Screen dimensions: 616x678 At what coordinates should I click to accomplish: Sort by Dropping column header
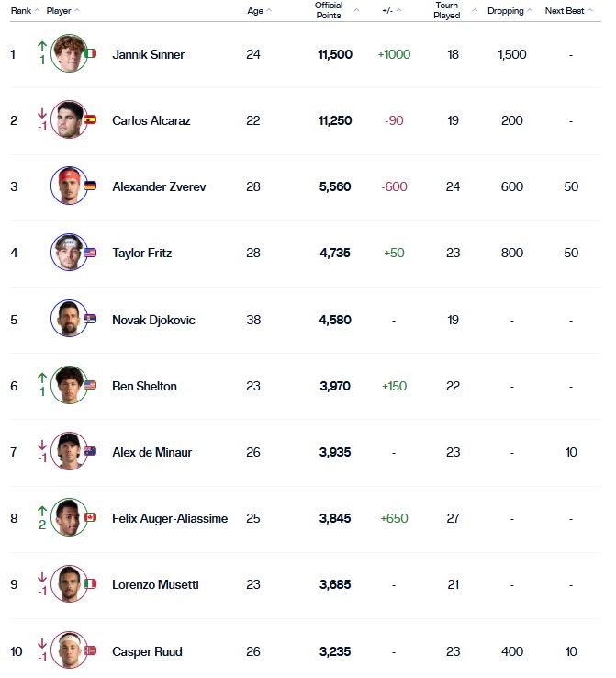pyautogui.click(x=507, y=11)
